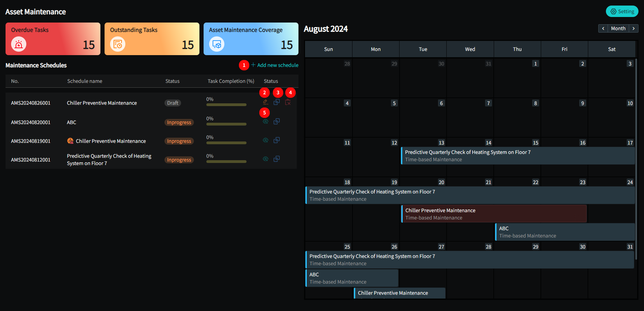The width and height of the screenshot is (644, 311).
Task: Click progress bar of AMS20240826001
Action: 226,105
